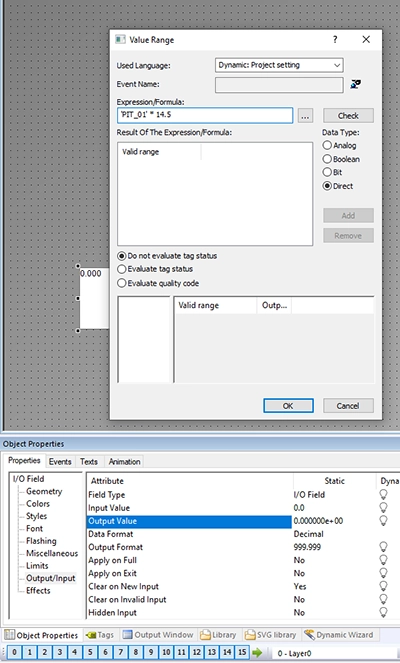Toggle layer 0 button
This screenshot has height=663, width=400.
(14, 652)
